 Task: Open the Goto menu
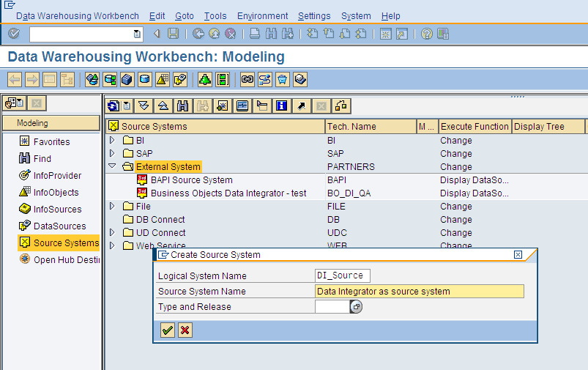pyautogui.click(x=185, y=16)
